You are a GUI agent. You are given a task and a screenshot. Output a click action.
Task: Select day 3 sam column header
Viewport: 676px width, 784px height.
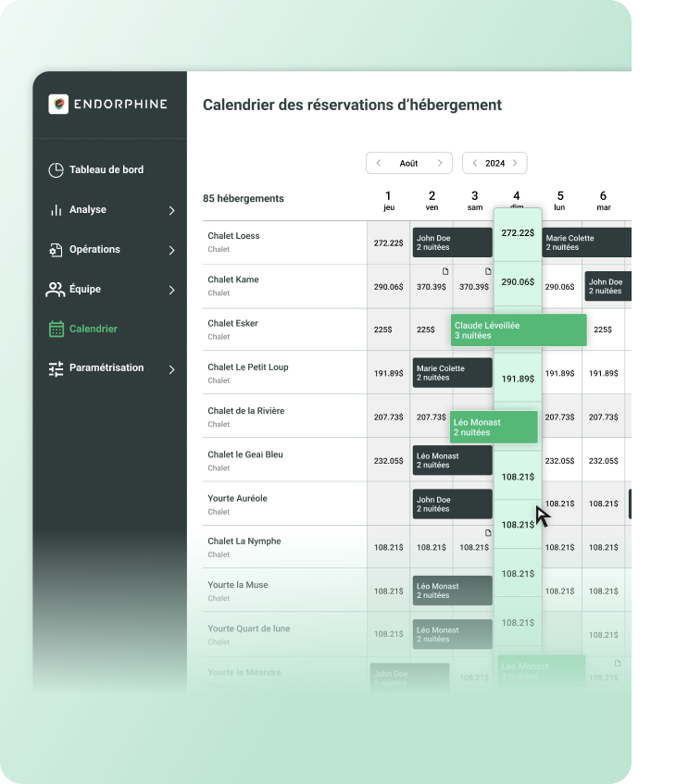[475, 201]
